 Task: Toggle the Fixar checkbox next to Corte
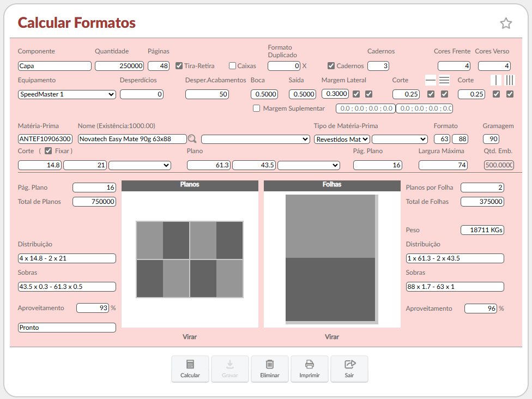49,151
